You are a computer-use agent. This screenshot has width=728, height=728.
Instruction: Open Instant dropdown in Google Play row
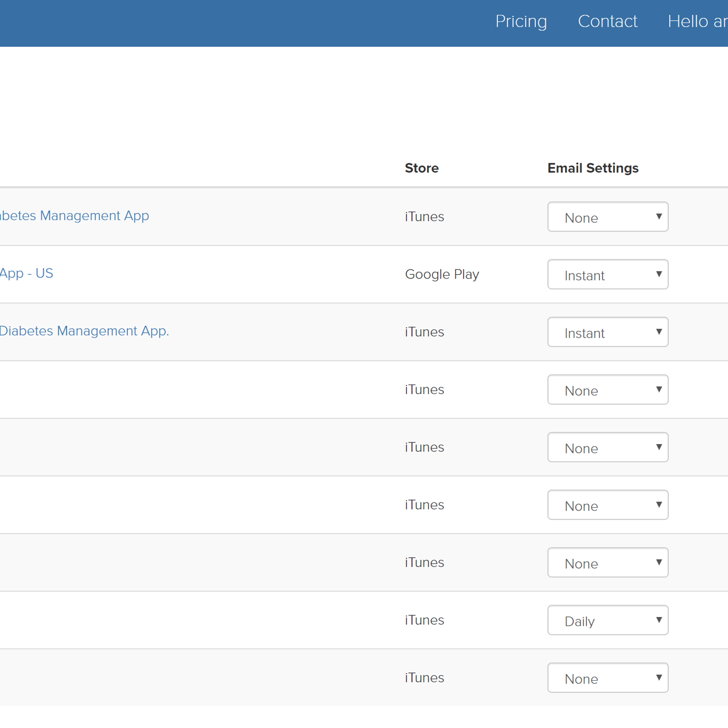pyautogui.click(x=608, y=274)
